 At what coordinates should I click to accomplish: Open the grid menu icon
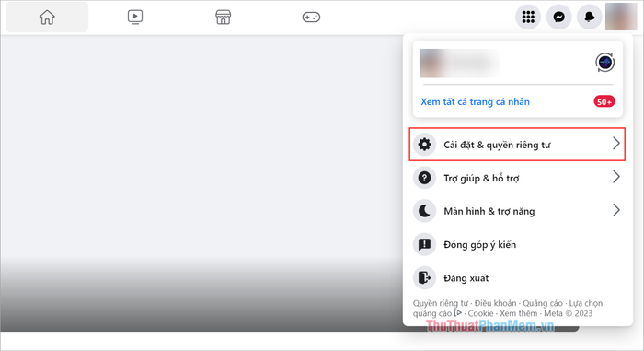pyautogui.click(x=528, y=17)
